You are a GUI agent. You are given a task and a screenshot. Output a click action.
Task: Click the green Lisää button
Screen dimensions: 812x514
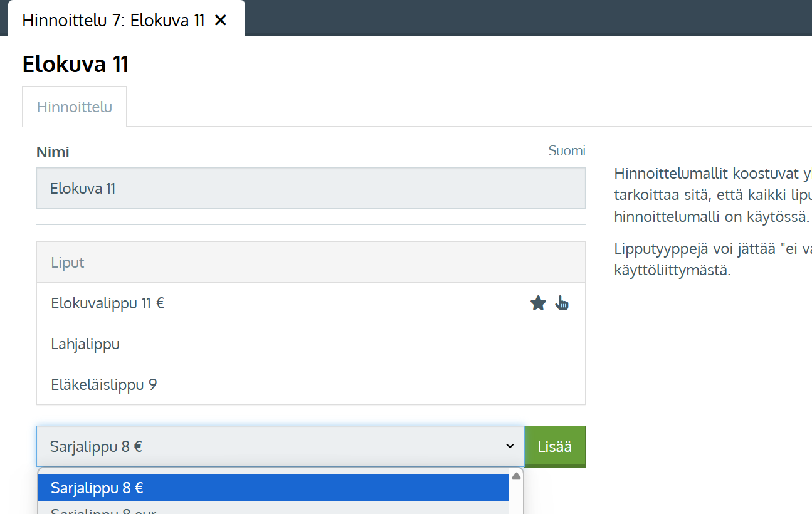tap(555, 446)
